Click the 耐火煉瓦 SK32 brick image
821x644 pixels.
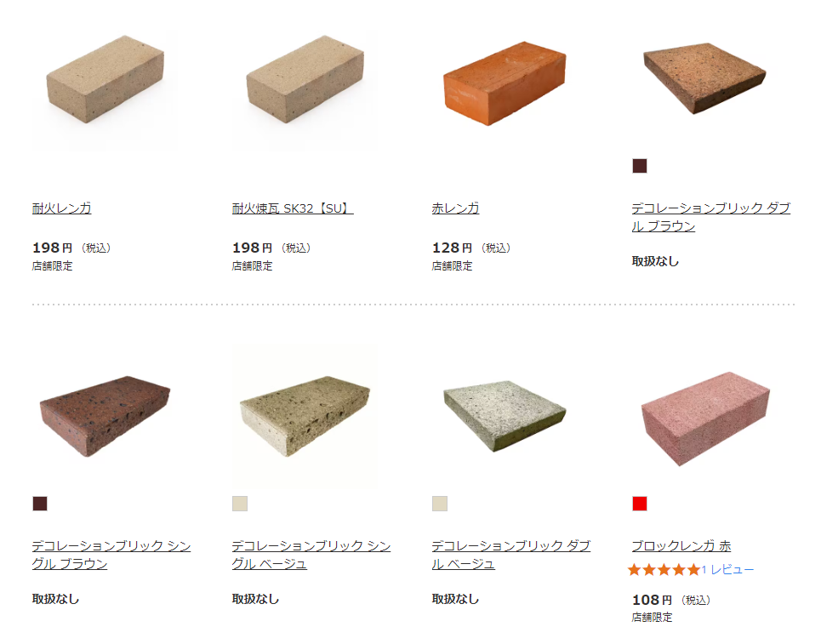305,80
